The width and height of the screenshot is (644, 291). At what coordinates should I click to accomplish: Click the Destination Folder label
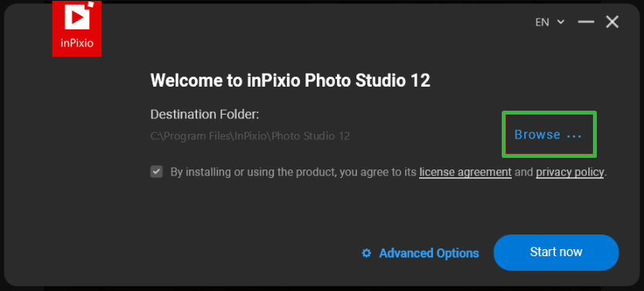click(205, 114)
